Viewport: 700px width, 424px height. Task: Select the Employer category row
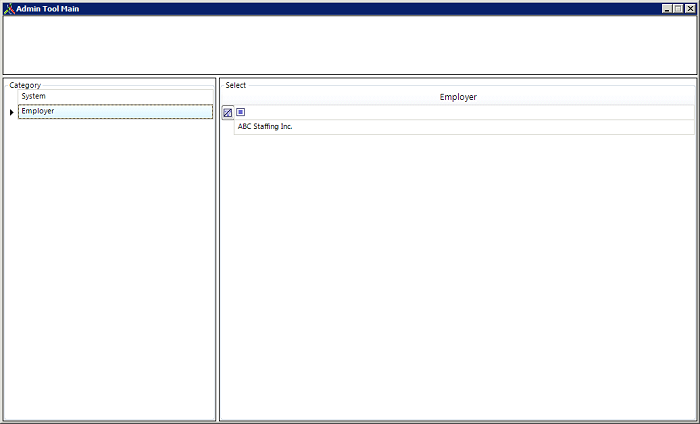115,112
